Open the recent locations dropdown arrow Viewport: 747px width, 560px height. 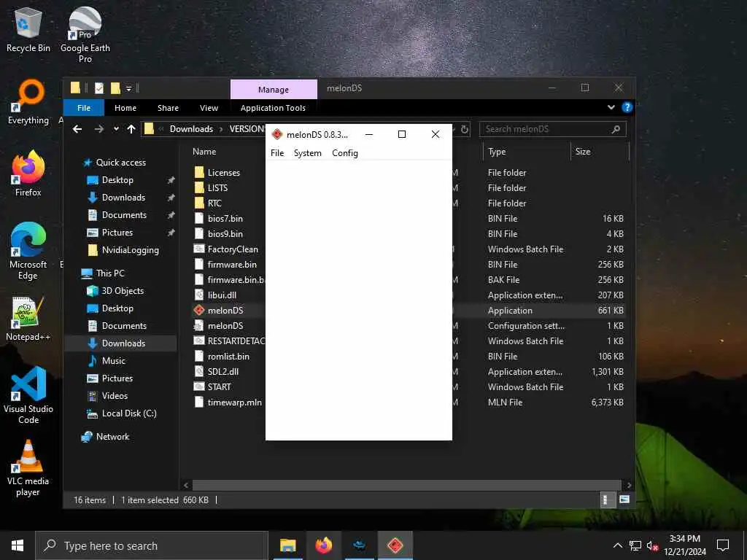coord(116,129)
